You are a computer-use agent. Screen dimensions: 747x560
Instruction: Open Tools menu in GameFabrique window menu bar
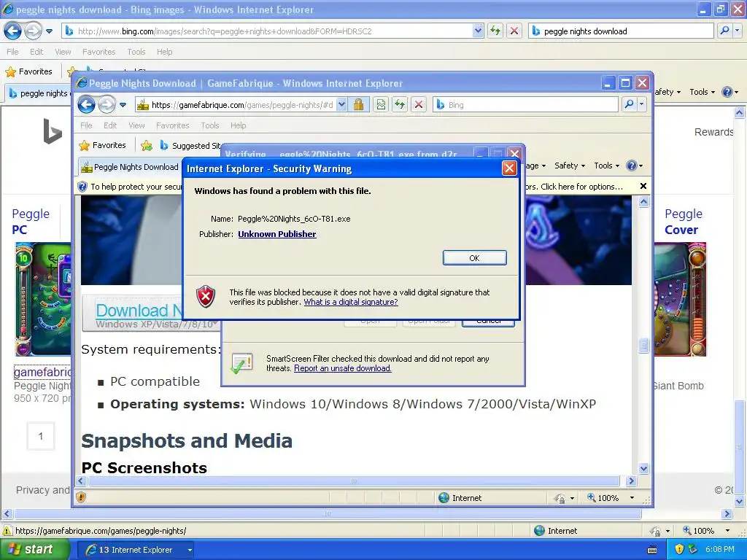click(x=209, y=125)
